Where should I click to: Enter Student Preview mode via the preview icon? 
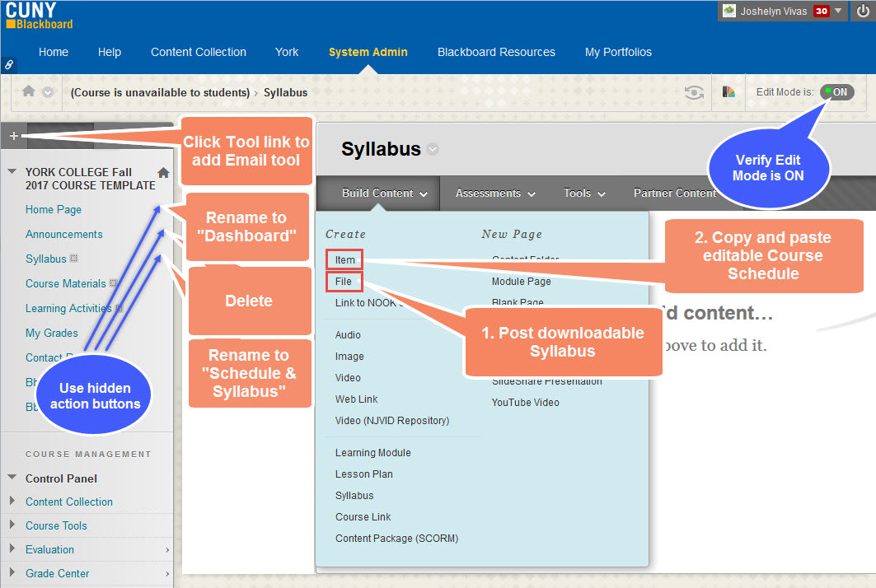[693, 92]
